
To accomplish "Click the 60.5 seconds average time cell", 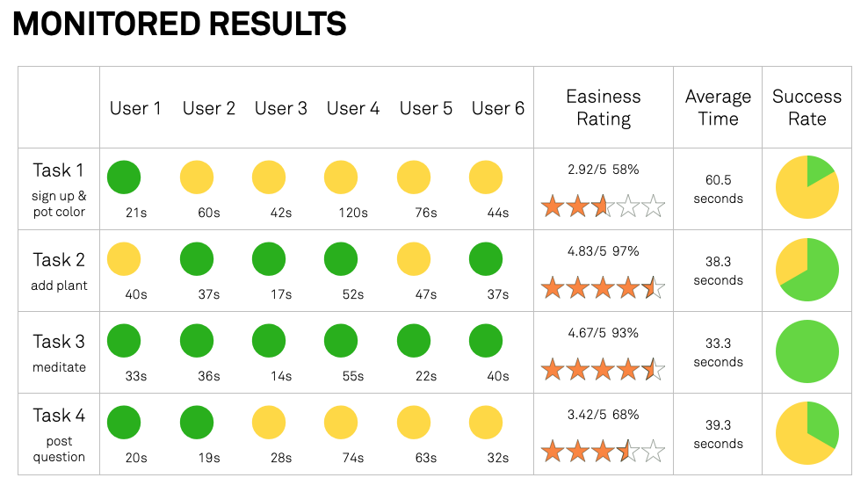I will [718, 189].
